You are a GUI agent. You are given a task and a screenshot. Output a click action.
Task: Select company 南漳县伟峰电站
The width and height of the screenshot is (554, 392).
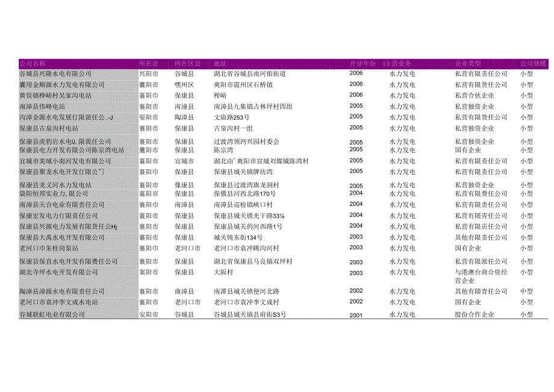(42, 107)
